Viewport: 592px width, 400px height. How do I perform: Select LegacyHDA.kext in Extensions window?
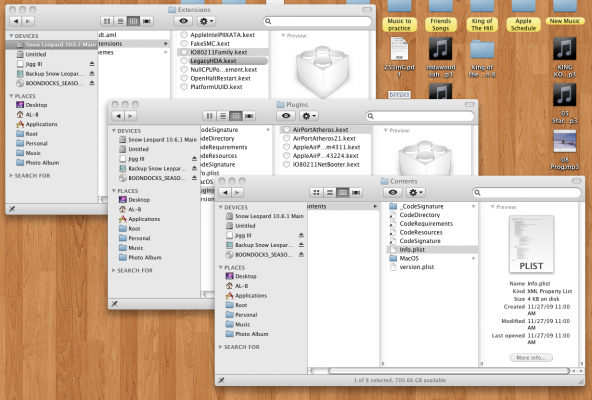coord(223,61)
